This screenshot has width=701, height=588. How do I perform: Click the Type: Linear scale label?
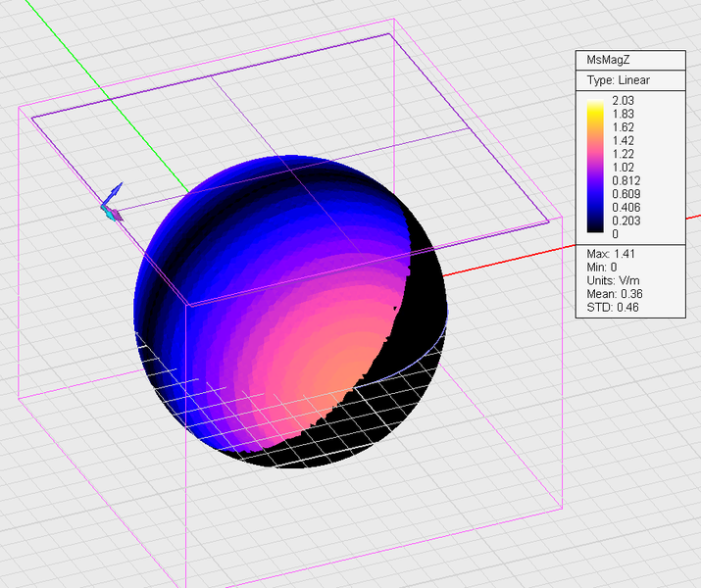click(x=618, y=79)
